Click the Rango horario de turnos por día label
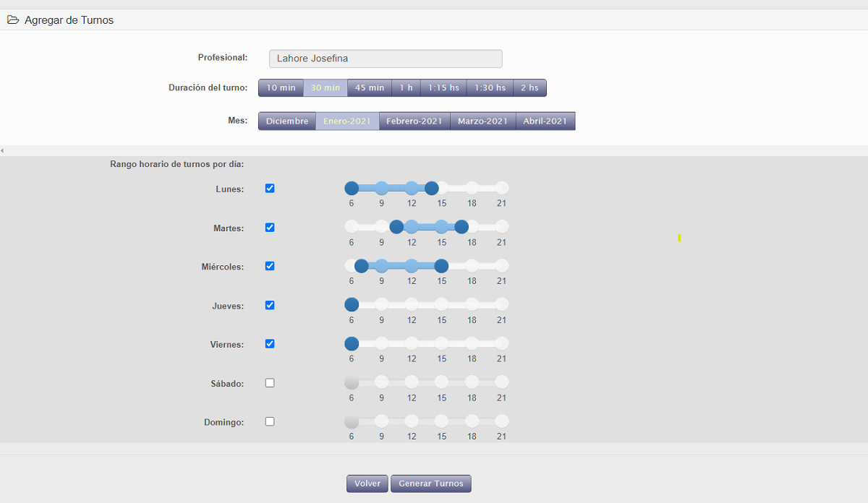 177,164
